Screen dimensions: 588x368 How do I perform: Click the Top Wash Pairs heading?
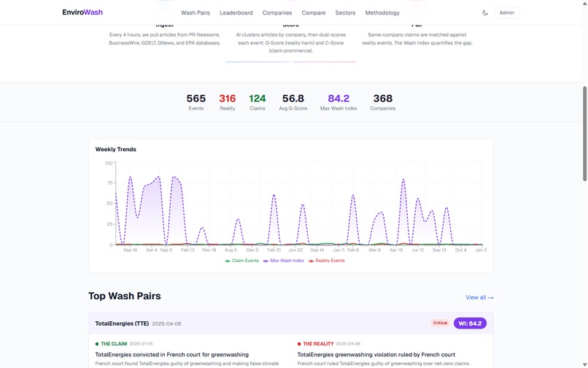coord(125,296)
